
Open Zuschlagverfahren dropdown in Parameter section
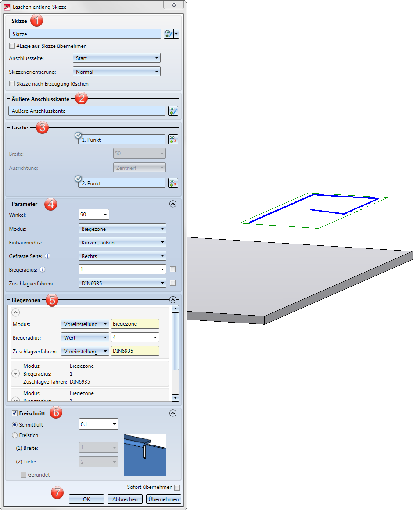[x=122, y=283]
